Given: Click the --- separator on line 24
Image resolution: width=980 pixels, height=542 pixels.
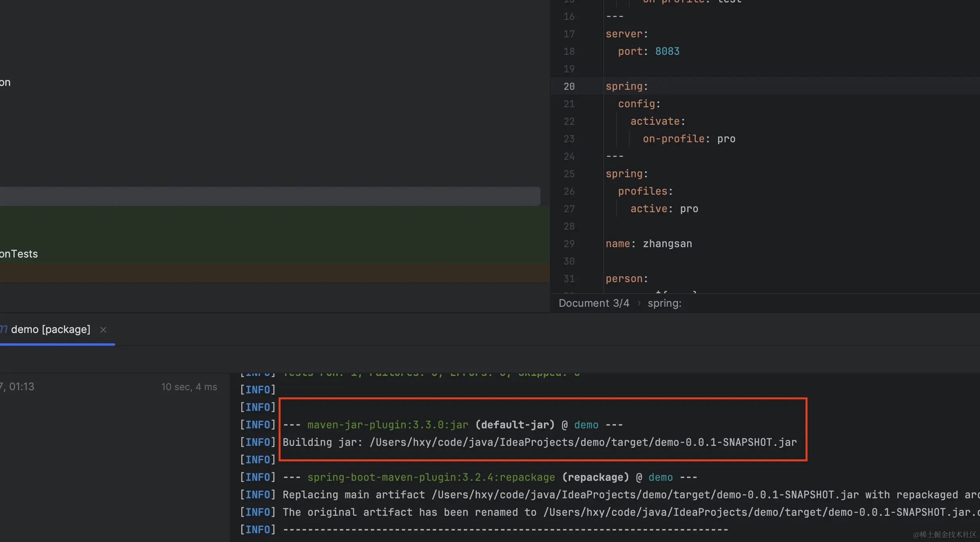Looking at the screenshot, I should (614, 156).
